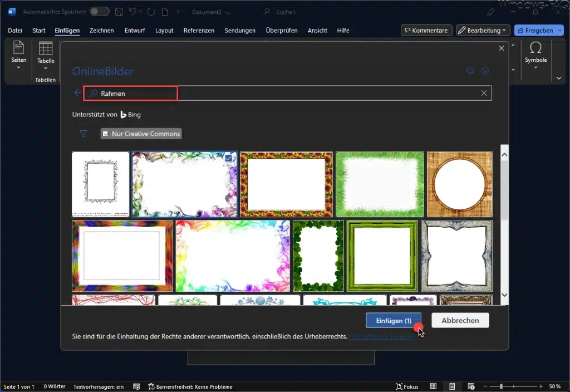570x392 pixels.
Task: Open the Sendungen tab
Action: point(240,31)
